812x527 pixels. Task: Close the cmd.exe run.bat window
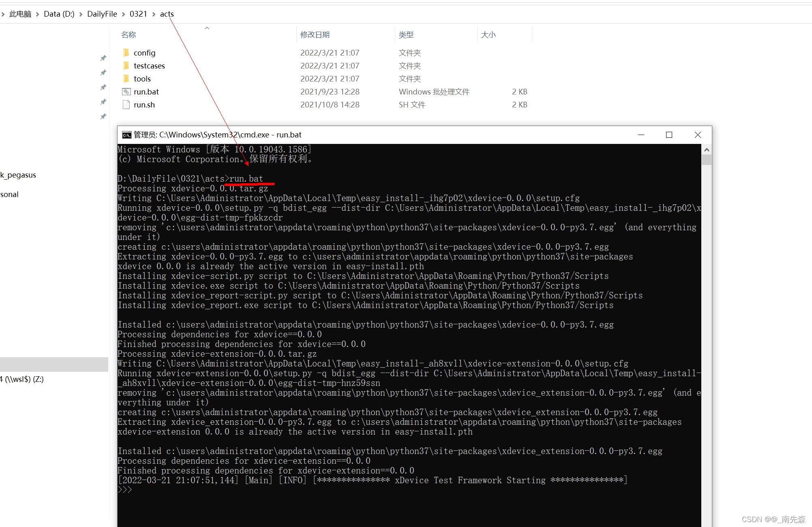(x=698, y=135)
